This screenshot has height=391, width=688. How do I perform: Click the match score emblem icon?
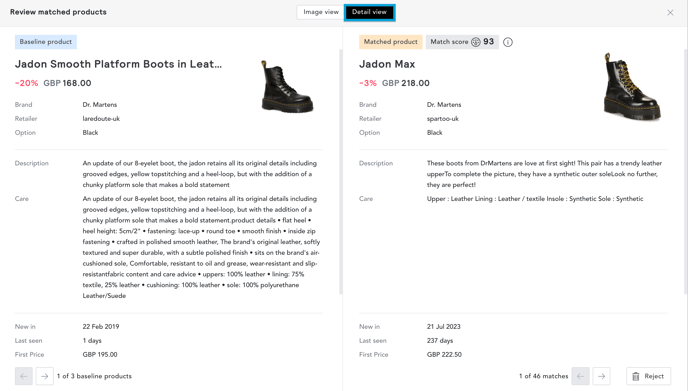click(x=476, y=42)
